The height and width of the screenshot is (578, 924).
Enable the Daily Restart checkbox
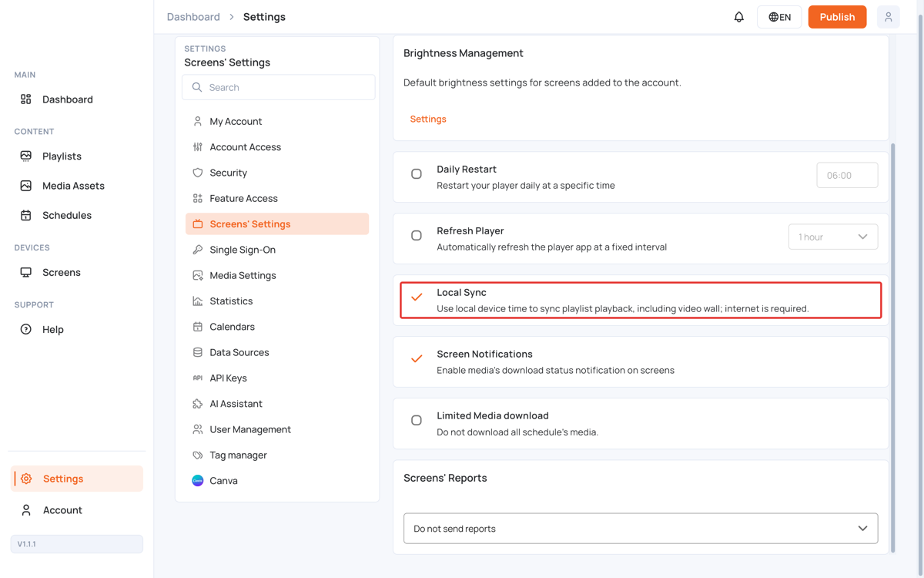tap(417, 174)
